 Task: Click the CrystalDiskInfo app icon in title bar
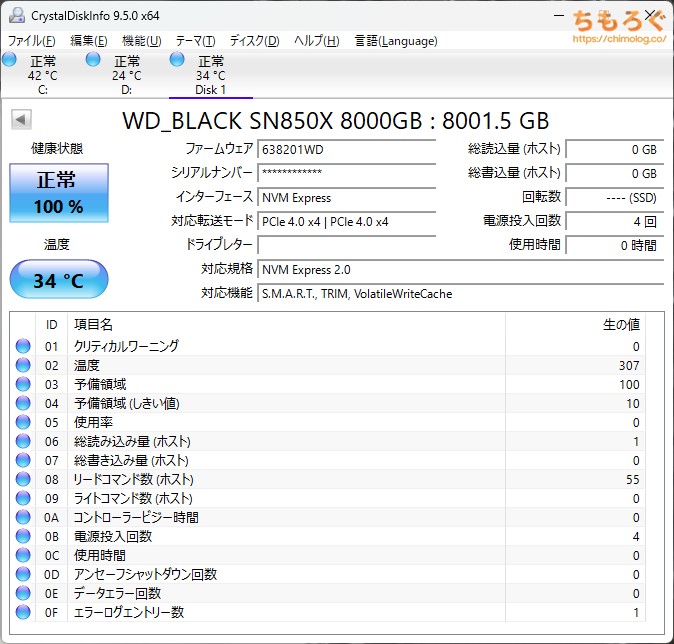17,15
